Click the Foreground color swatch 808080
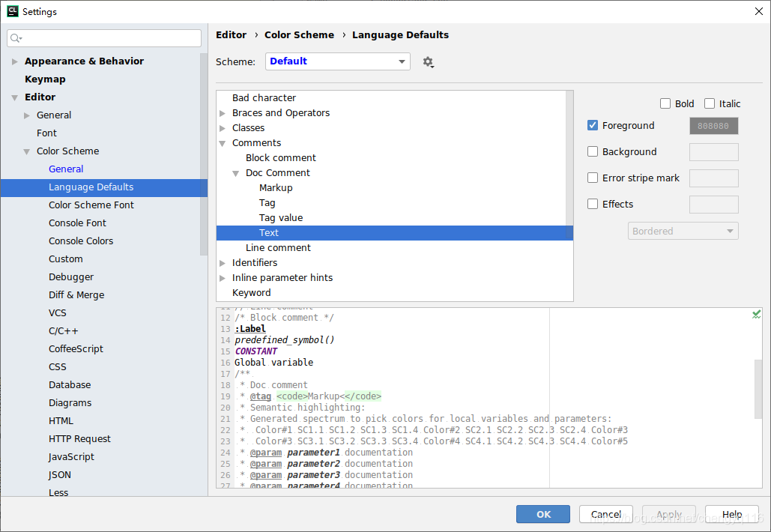 (714, 126)
